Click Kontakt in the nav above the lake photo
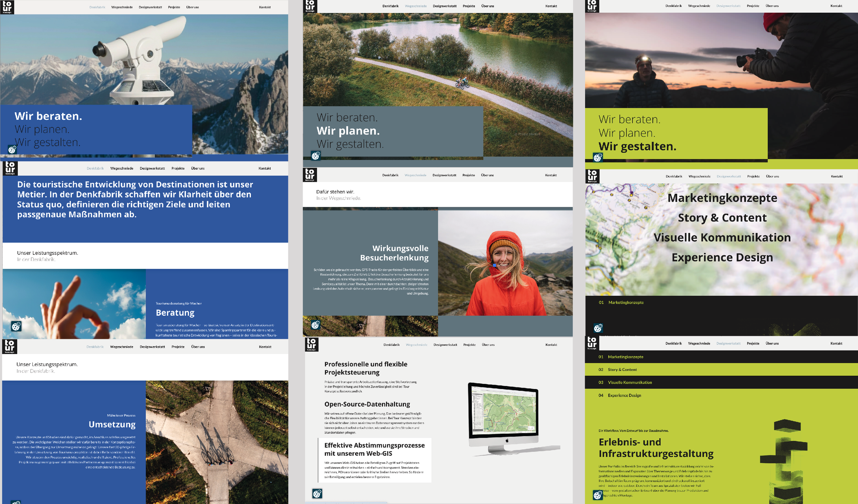 click(551, 6)
